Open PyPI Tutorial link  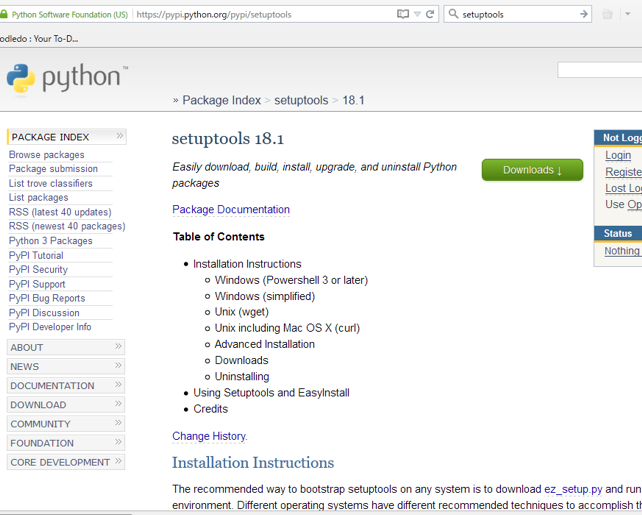pyautogui.click(x=36, y=255)
